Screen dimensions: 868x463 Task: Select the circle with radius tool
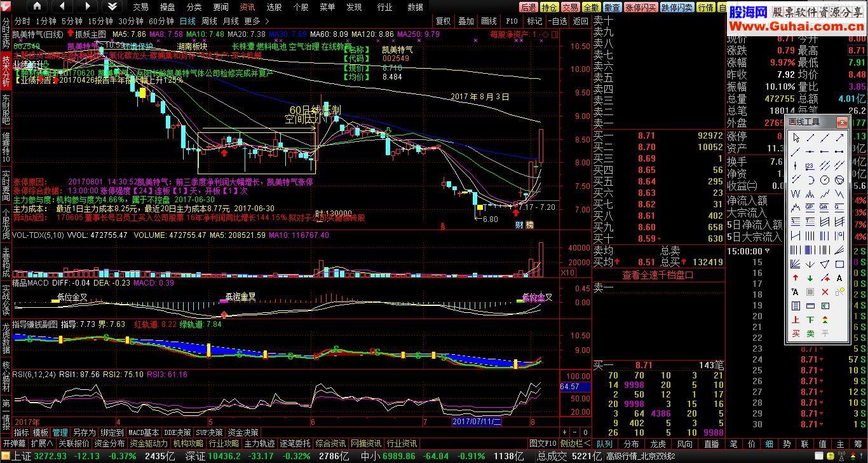[825, 179]
